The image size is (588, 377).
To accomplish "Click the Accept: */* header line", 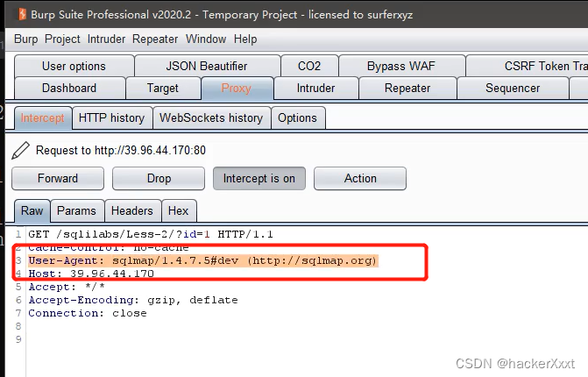I will click(x=67, y=287).
